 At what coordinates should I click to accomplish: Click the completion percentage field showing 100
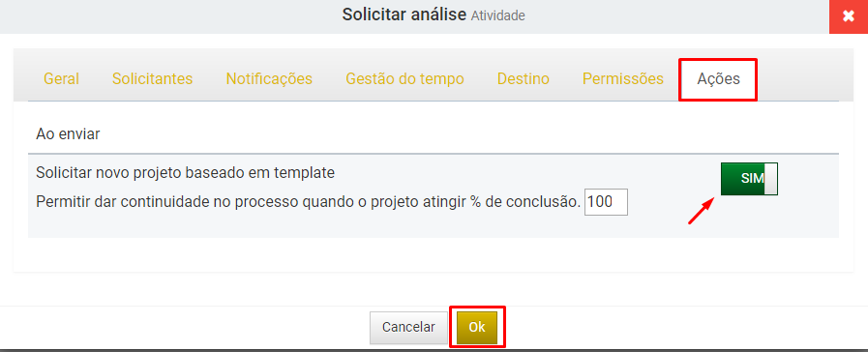click(606, 202)
